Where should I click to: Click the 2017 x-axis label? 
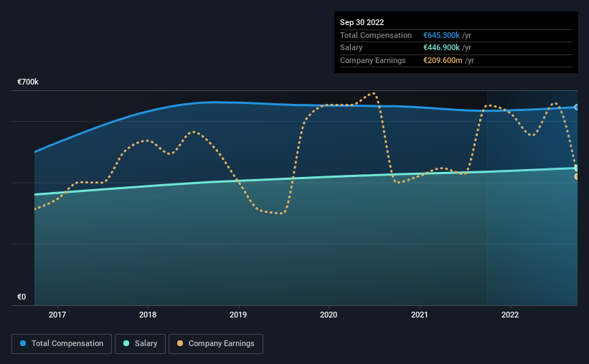click(57, 315)
